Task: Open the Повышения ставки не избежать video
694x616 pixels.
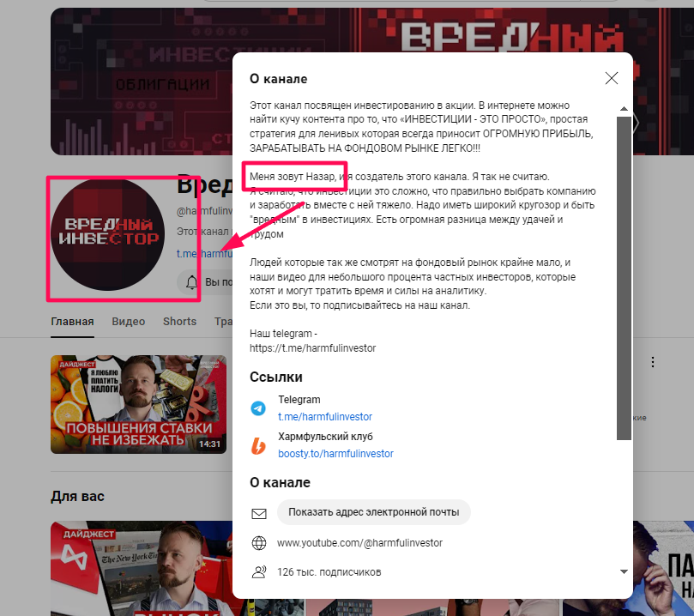Action: 138,404
